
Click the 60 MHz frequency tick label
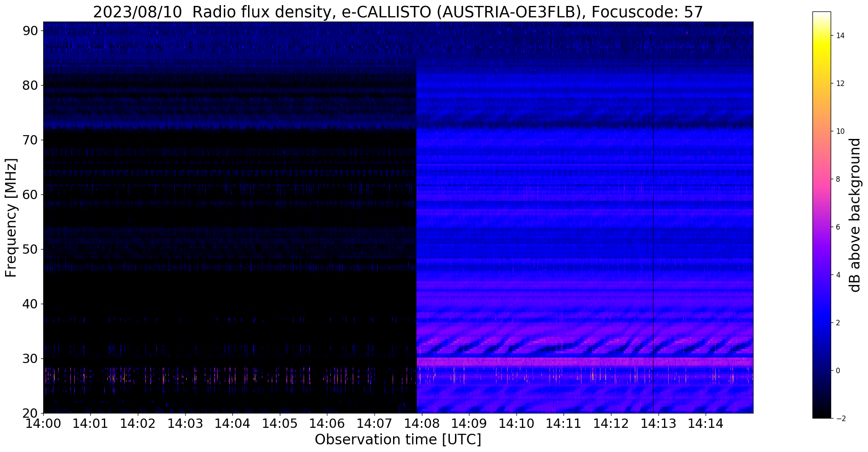pos(30,194)
